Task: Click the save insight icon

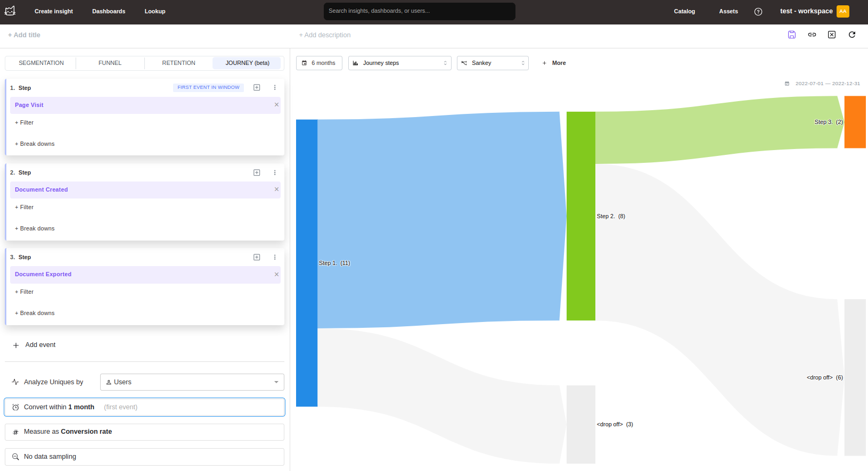Action: 792,35
